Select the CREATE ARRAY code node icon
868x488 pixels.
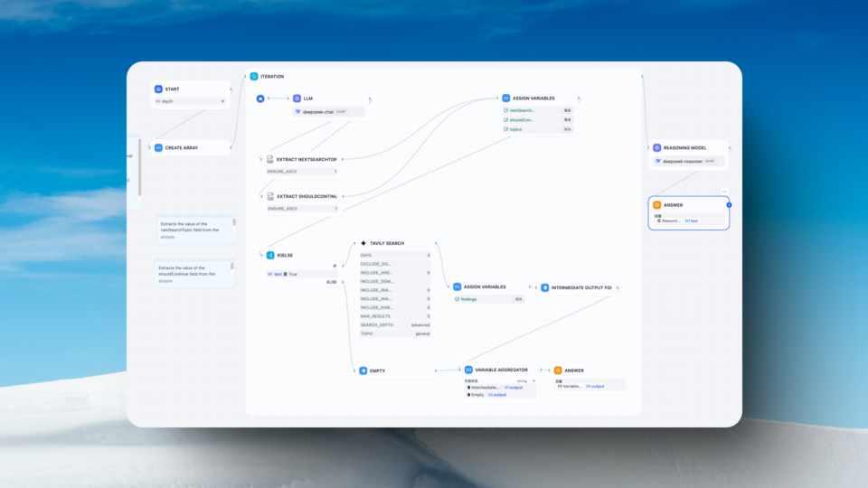coord(158,147)
